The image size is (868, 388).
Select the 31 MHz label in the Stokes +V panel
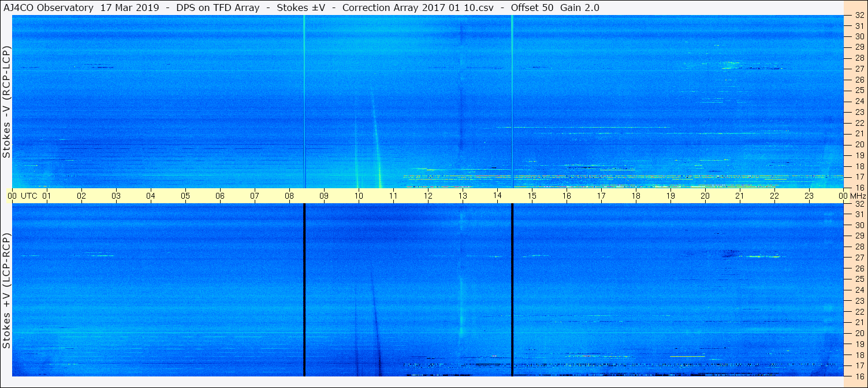tap(859, 214)
